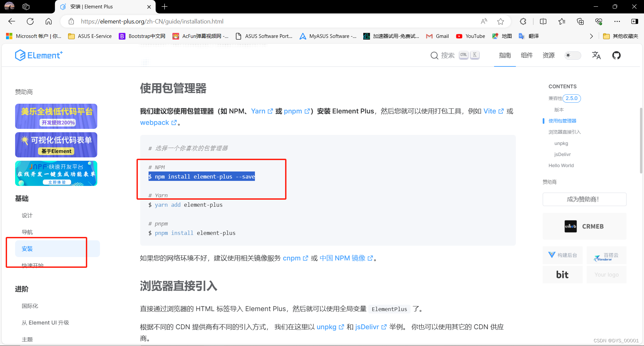Follow the Vite link

coord(493,111)
